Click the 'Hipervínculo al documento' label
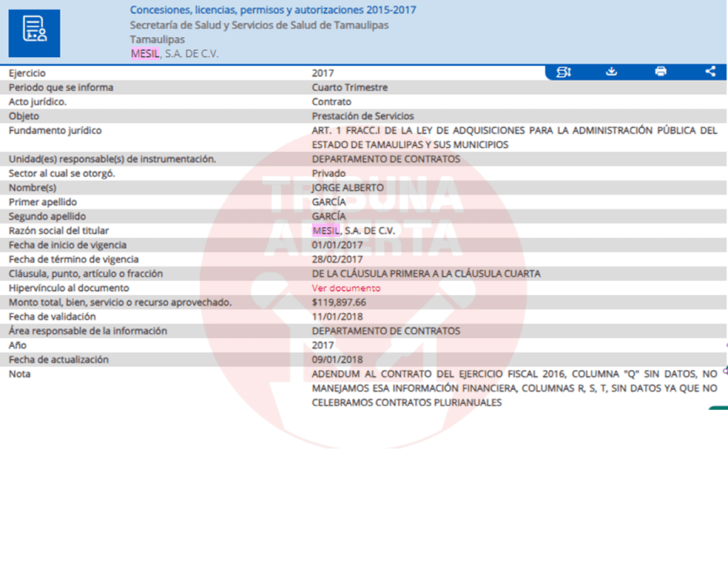This screenshot has height=569, width=728. pyautogui.click(x=69, y=288)
